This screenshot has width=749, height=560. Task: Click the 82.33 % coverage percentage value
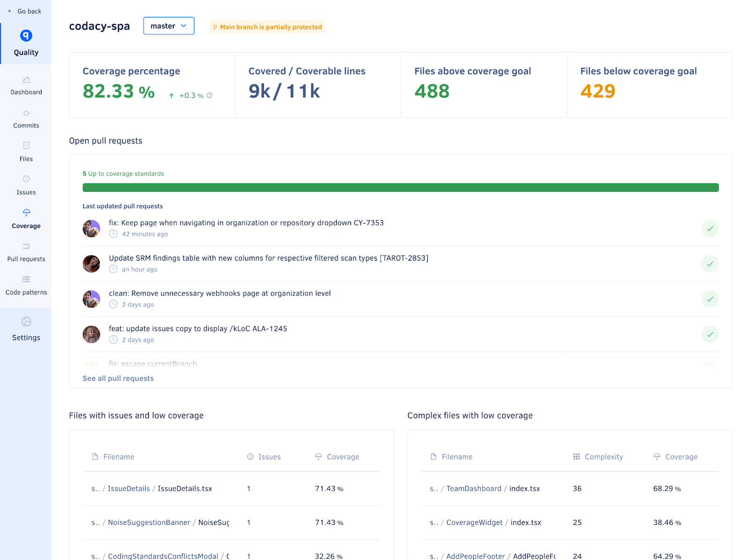(118, 91)
